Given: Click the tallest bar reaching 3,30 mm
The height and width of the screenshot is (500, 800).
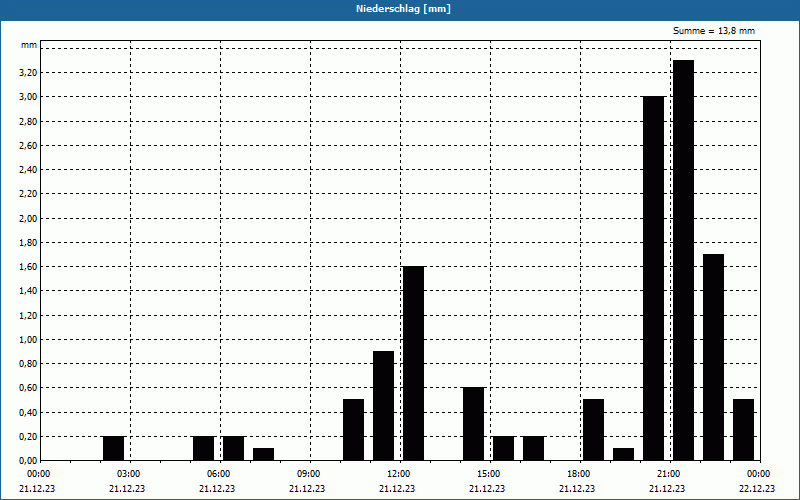Looking at the screenshot, I should pyautogui.click(x=683, y=260).
